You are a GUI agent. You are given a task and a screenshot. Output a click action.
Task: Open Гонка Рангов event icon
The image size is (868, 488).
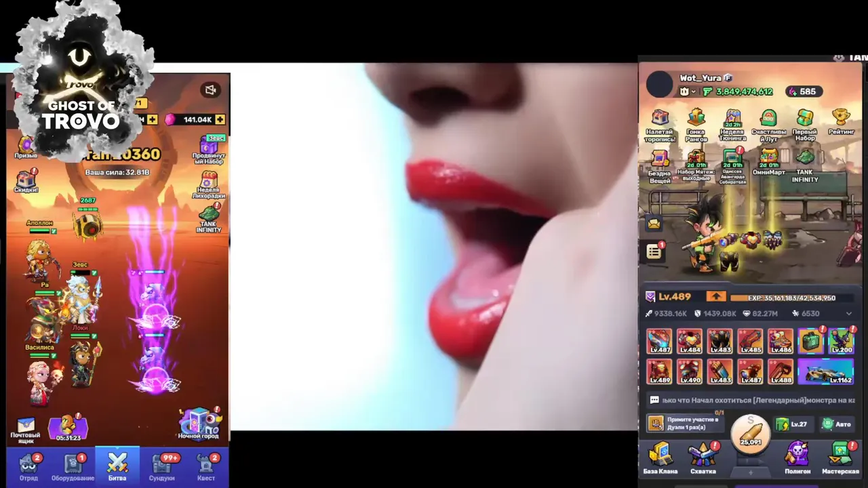[696, 125]
